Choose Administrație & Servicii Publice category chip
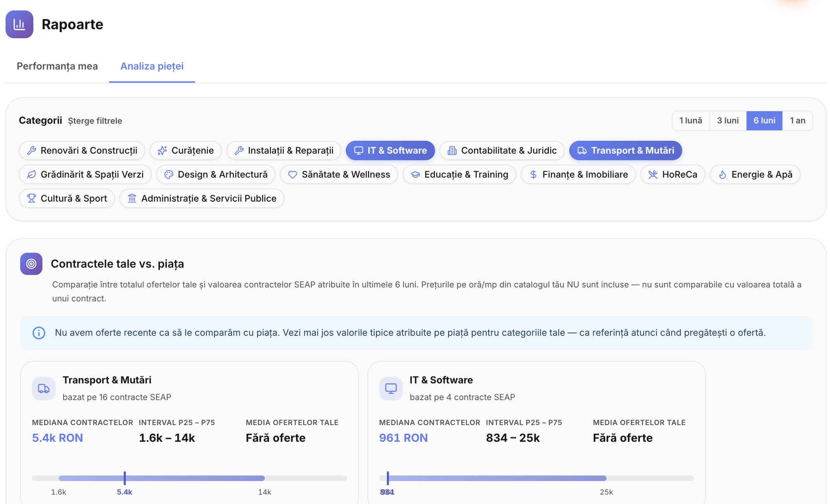This screenshot has width=830, height=504. point(202,198)
